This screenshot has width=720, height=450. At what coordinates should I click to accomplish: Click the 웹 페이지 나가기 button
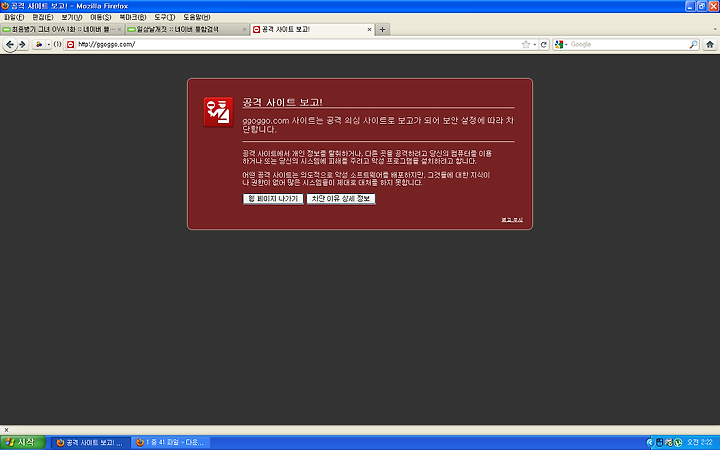point(273,199)
